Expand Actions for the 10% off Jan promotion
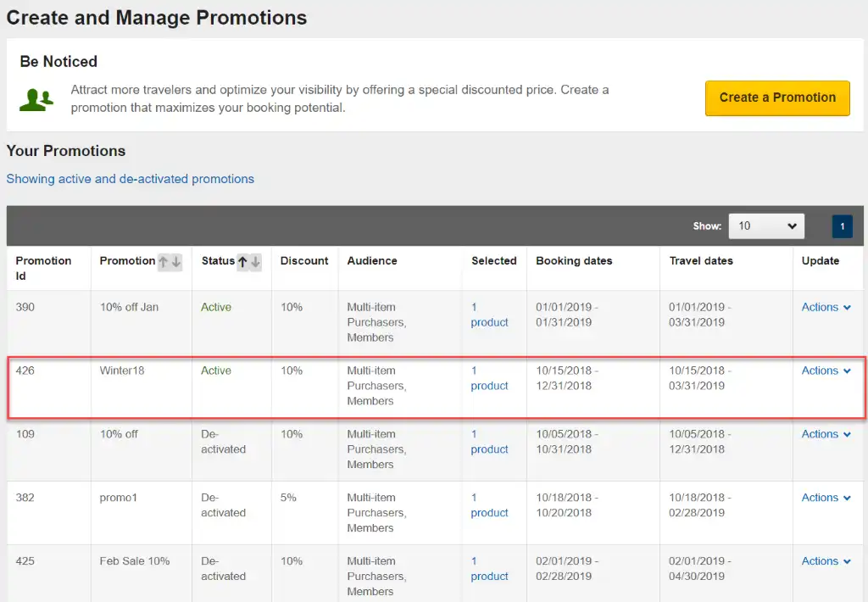868x602 pixels. pos(826,308)
